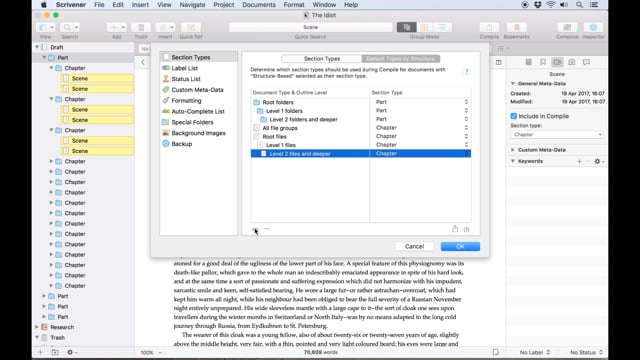Click the split editor icon
The height and width of the screenshot is (360, 640).
(498, 62)
